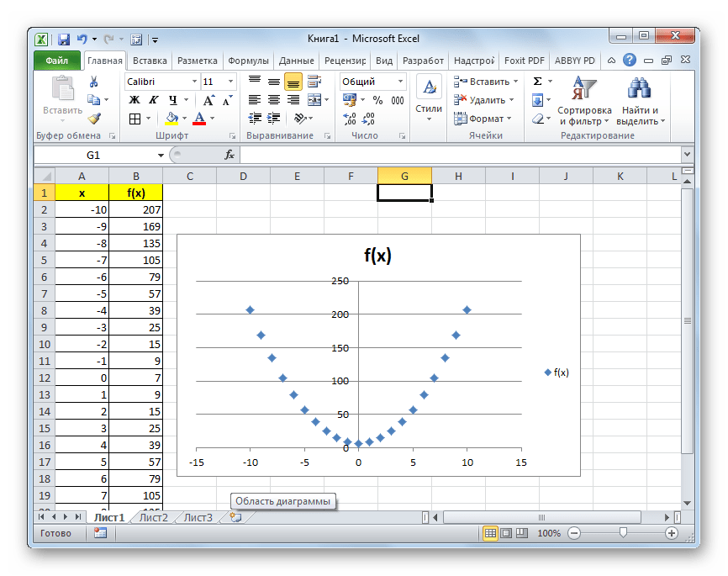Toggle bold formatting (Ж)
Image resolution: width=728 pixels, height=576 pixels.
pos(134,100)
